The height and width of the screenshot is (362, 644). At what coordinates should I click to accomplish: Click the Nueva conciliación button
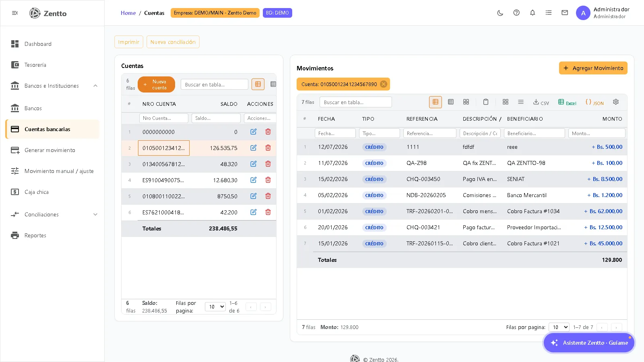click(x=173, y=42)
